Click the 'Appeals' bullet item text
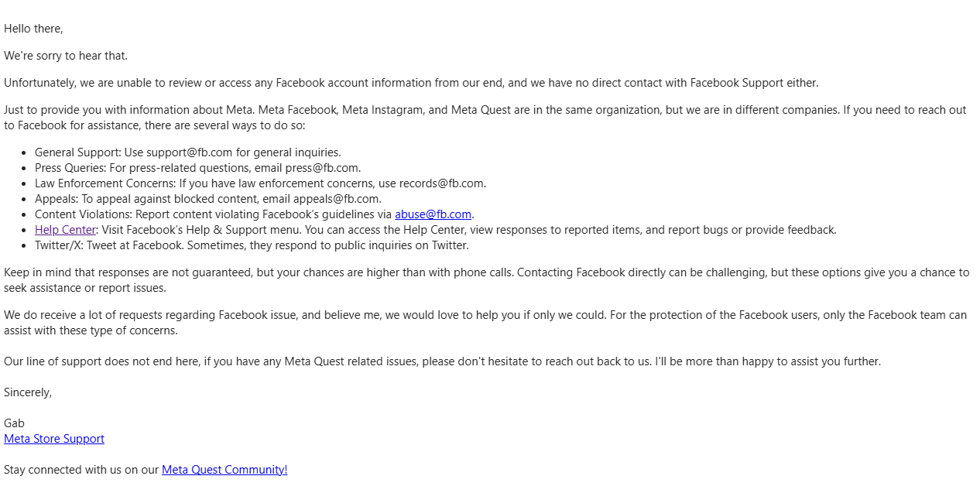The width and height of the screenshot is (980, 493). point(207,199)
